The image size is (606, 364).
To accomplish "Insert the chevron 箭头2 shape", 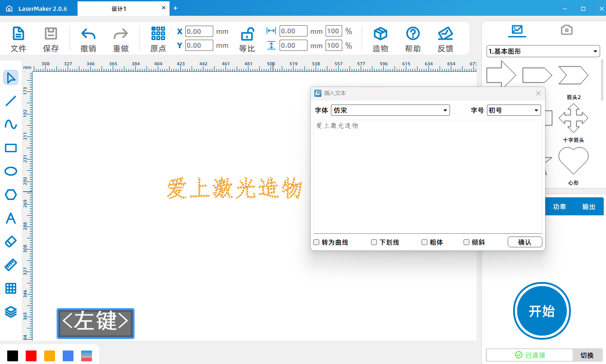I will point(574,75).
